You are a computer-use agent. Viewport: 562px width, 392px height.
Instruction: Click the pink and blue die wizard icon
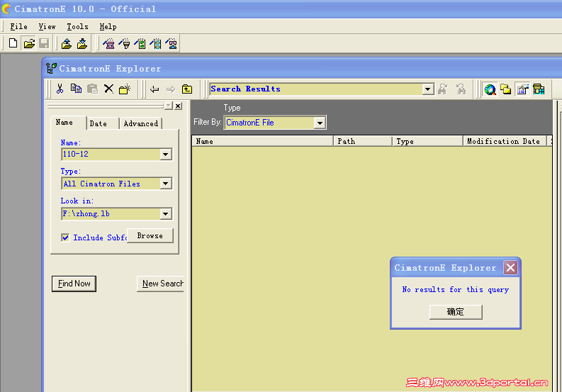(x=172, y=43)
